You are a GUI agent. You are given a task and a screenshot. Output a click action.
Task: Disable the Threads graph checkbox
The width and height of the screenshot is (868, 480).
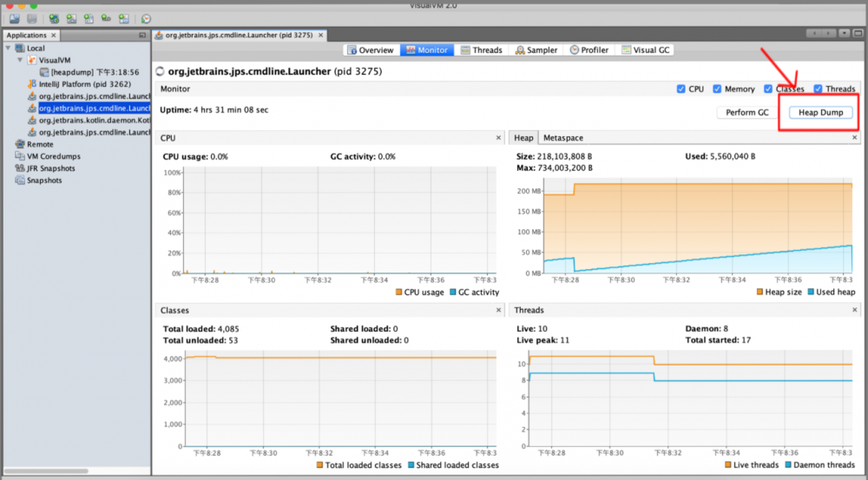818,89
